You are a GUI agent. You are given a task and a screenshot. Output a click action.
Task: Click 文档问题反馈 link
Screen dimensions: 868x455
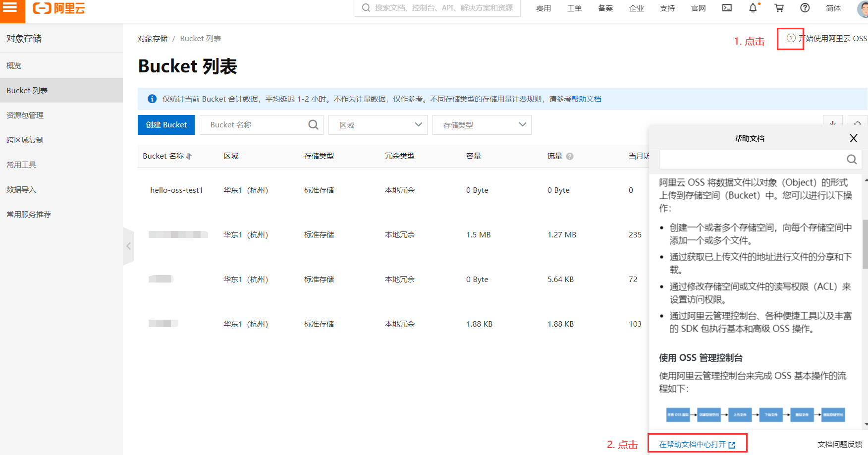tap(840, 444)
